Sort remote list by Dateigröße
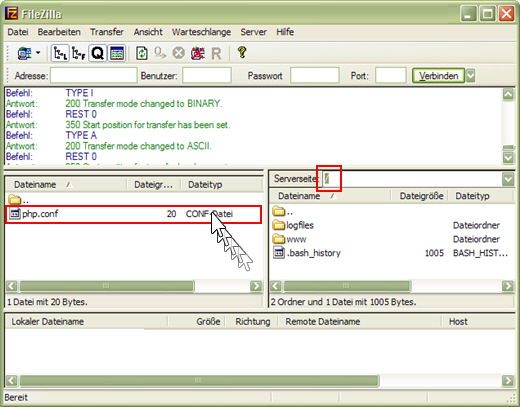Screen dimensions: 520x407 point(419,196)
